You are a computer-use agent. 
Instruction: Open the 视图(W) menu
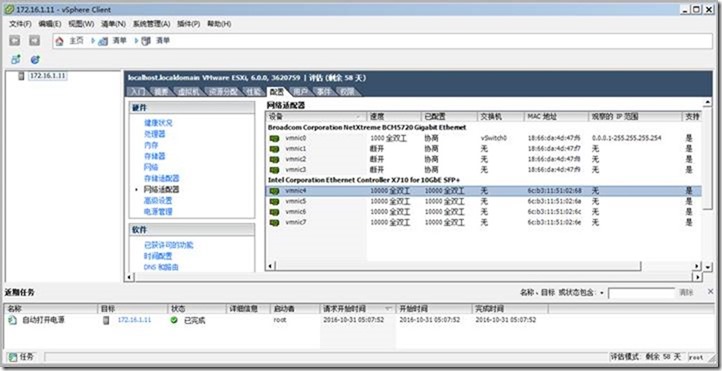click(81, 24)
